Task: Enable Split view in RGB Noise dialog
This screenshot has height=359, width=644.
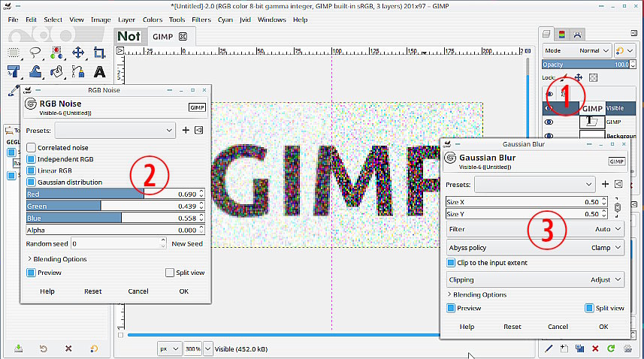Action: click(170, 273)
